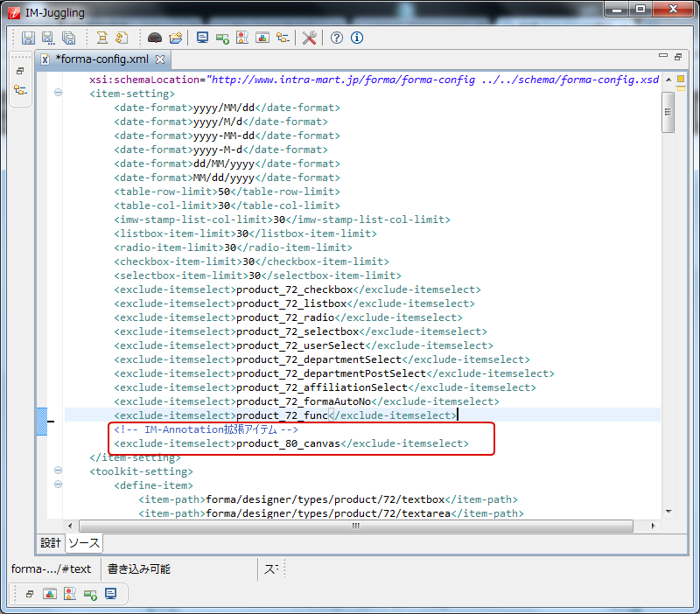700x614 pixels.
Task: Switch to the 設計 tab
Action: pos(51,542)
